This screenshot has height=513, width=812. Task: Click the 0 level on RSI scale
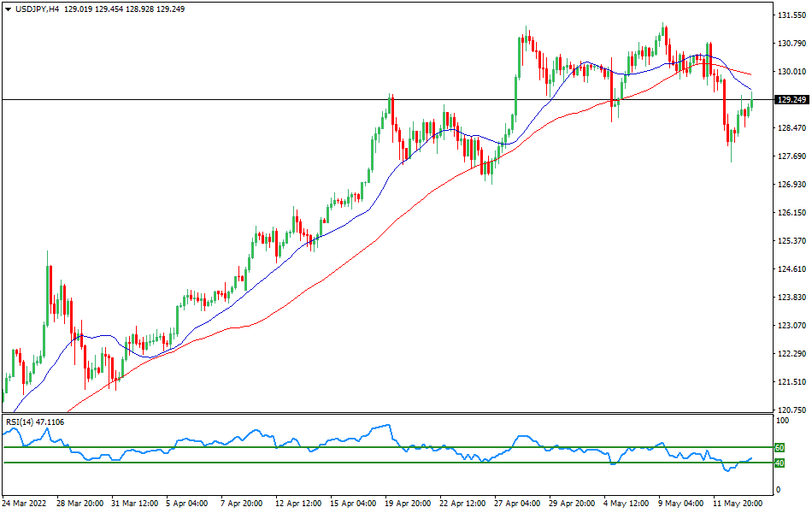tap(777, 490)
